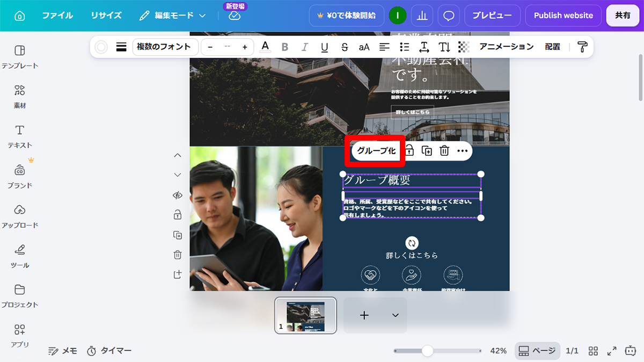Click the zoom slider handle
The image size is (644, 362).
428,351
